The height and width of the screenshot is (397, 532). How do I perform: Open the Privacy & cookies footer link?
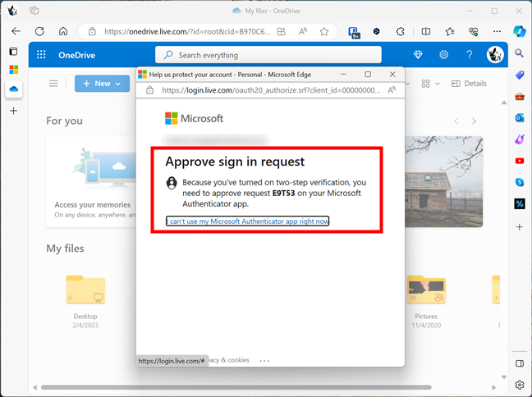click(229, 360)
